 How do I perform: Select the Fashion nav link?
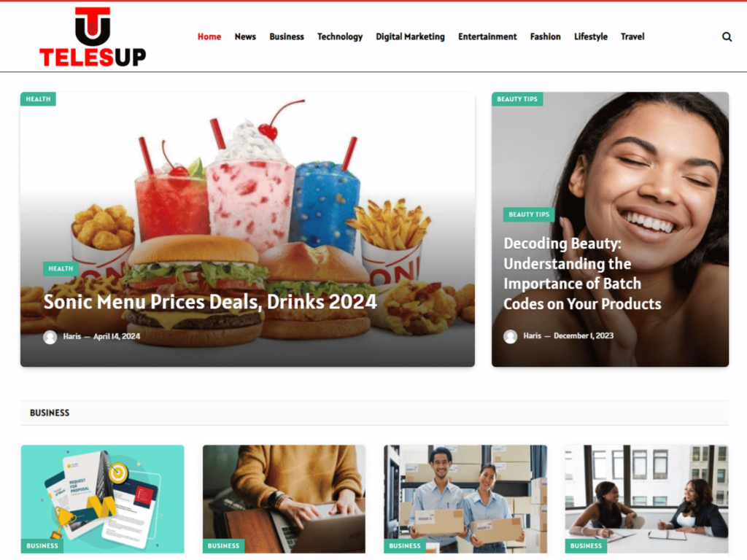point(545,36)
